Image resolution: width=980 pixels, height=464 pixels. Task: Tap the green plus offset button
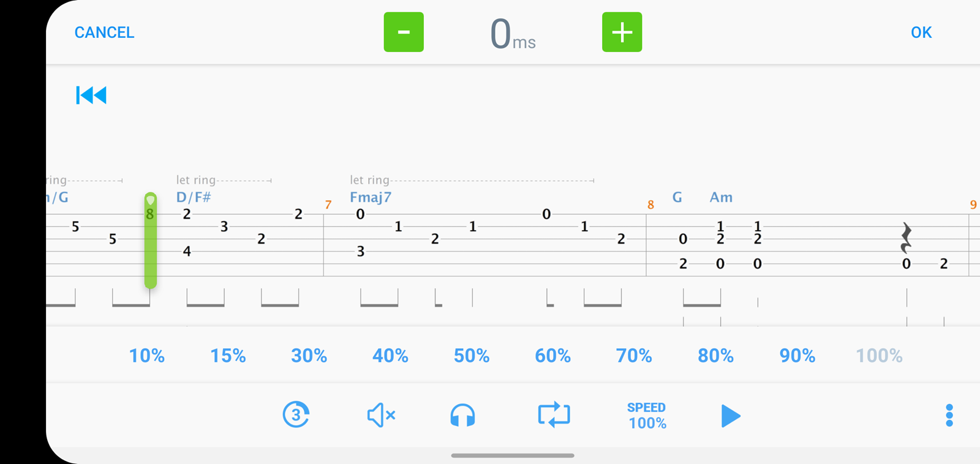622,32
